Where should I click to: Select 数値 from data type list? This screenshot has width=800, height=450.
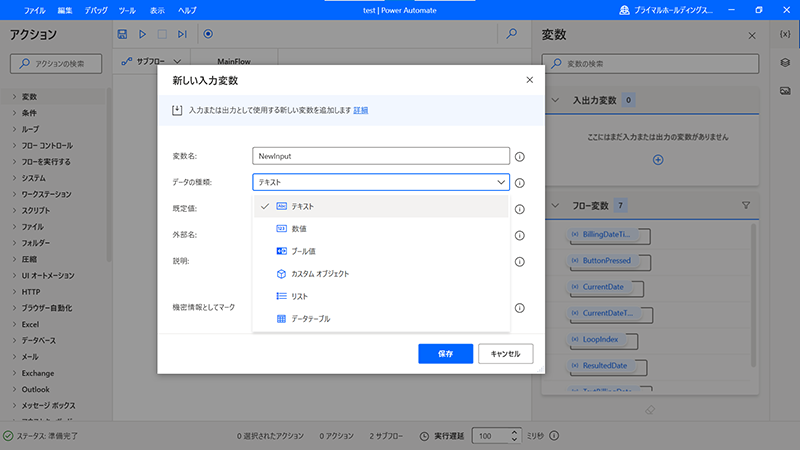pos(298,228)
